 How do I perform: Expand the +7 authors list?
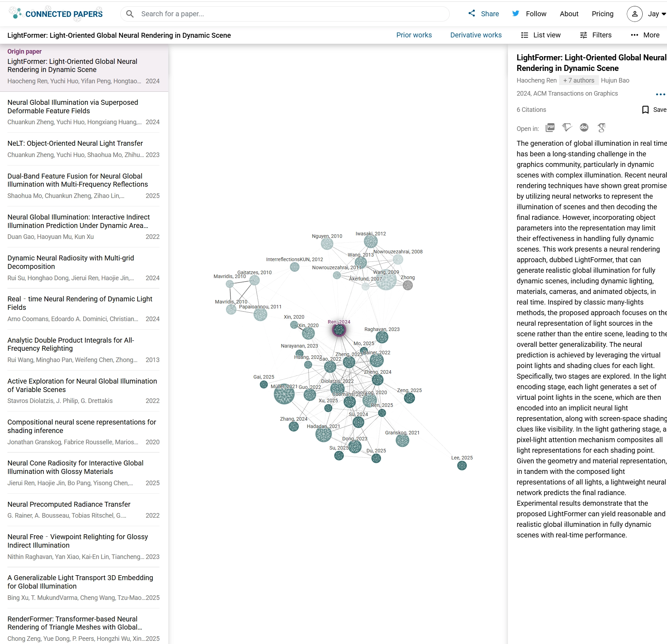point(578,80)
